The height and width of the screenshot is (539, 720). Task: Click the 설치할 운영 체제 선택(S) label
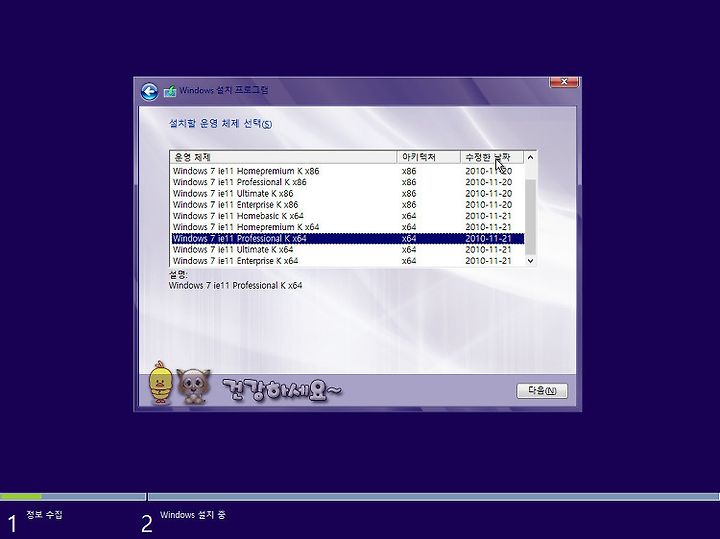[220, 124]
